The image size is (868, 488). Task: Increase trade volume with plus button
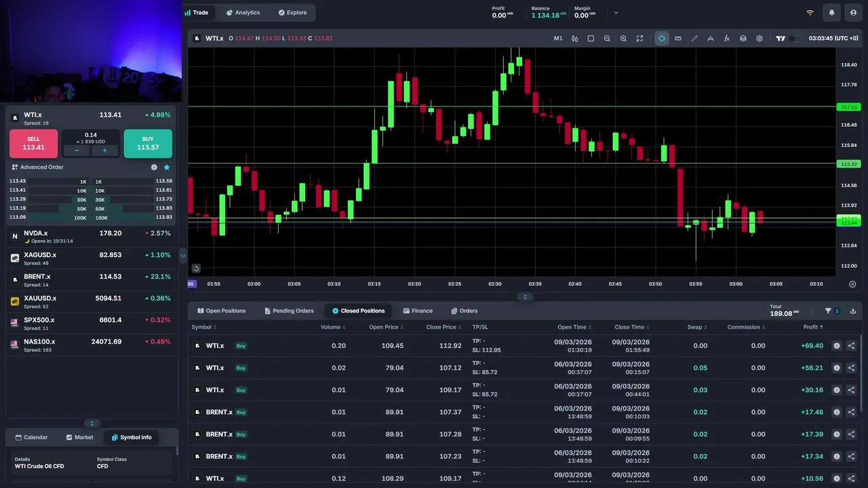[104, 150]
